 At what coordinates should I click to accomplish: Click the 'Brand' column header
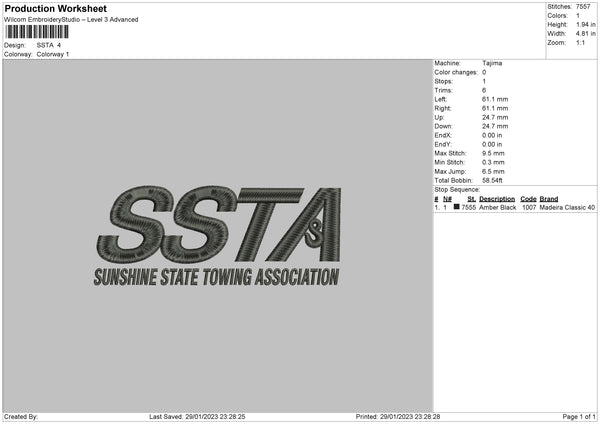point(549,199)
